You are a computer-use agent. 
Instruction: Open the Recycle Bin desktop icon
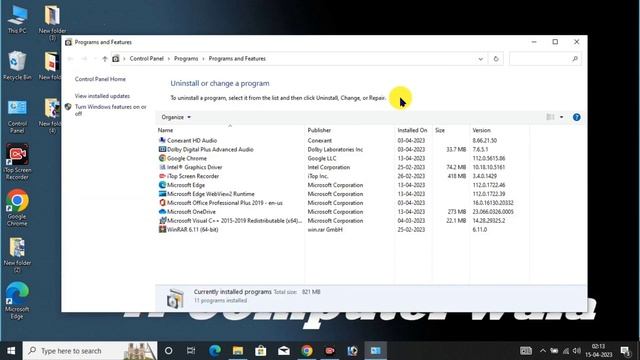(x=17, y=65)
